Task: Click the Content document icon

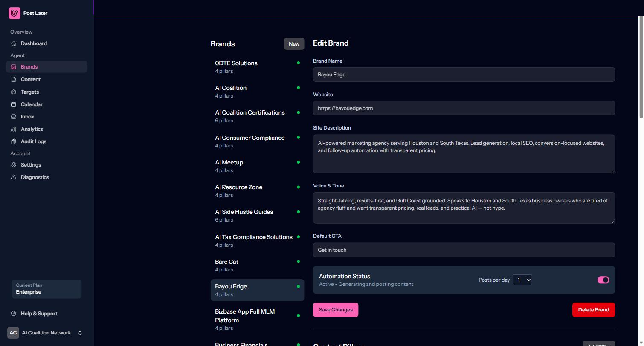Action: pyautogui.click(x=14, y=79)
